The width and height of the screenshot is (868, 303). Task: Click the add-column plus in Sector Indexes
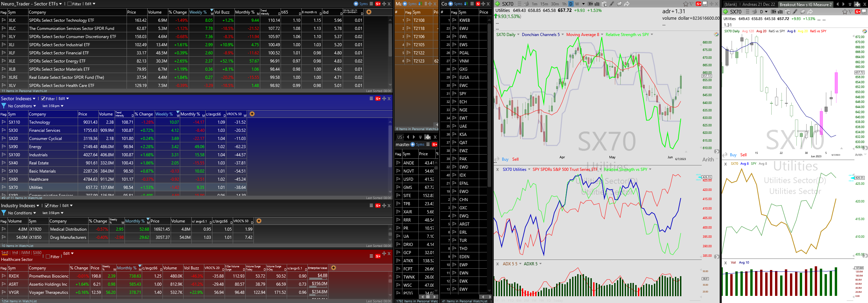[252, 114]
